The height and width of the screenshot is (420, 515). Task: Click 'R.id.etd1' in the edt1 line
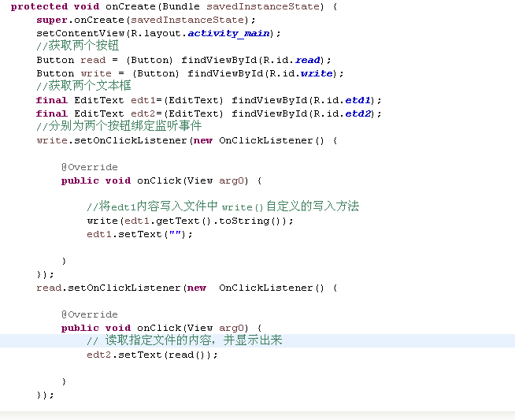[342, 100]
